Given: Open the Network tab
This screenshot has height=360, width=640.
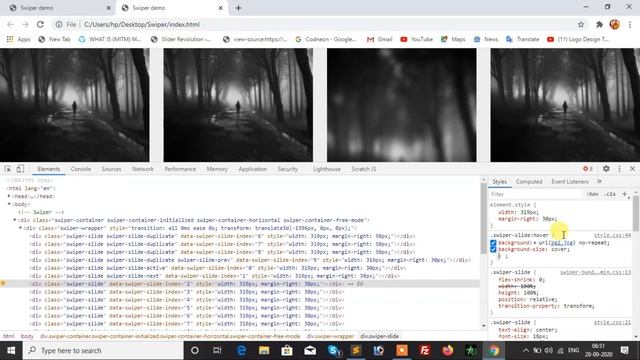Looking at the screenshot, I should 143,169.
